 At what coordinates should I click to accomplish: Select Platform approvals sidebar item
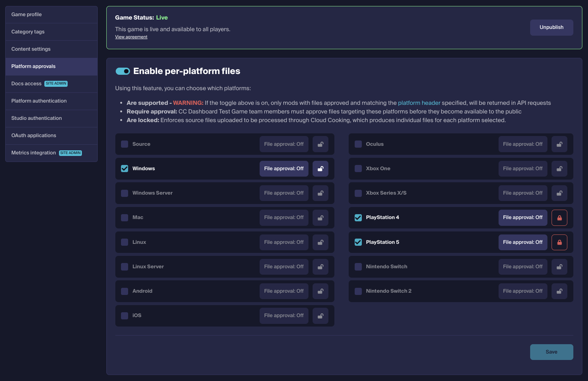pos(51,67)
